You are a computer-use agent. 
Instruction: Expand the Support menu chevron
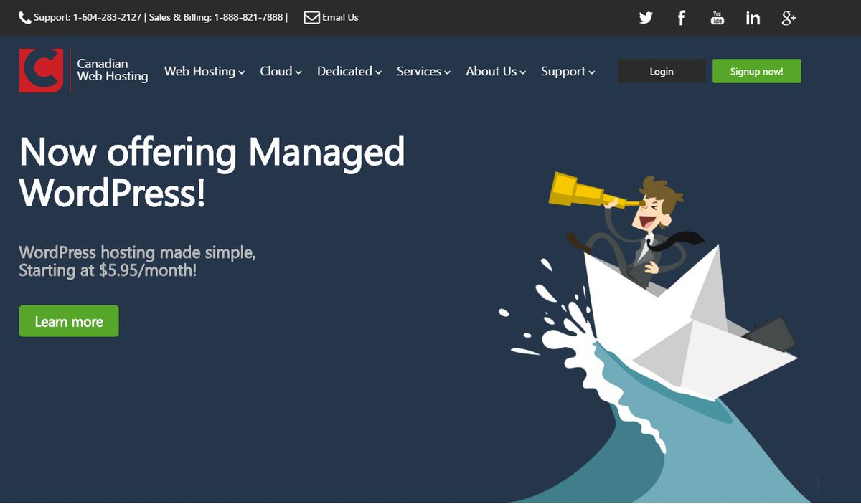pos(592,72)
